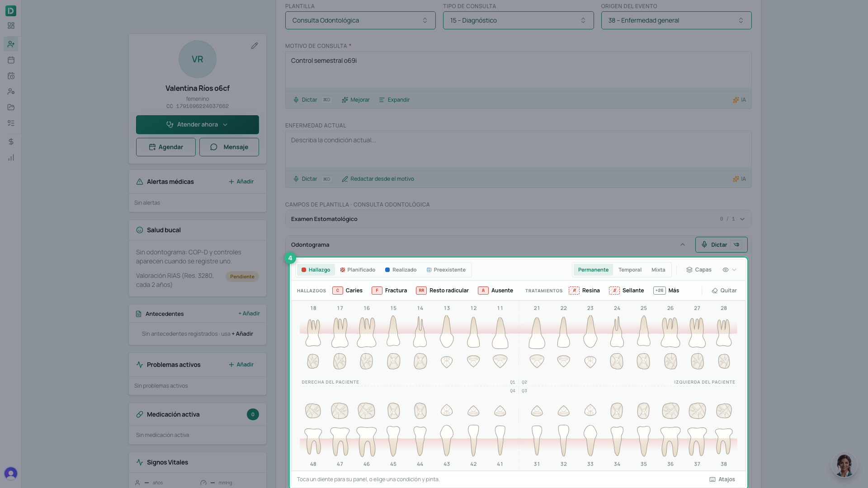Select the Sellante treatment tool
Image resolution: width=868 pixels, height=488 pixels.
[626, 291]
